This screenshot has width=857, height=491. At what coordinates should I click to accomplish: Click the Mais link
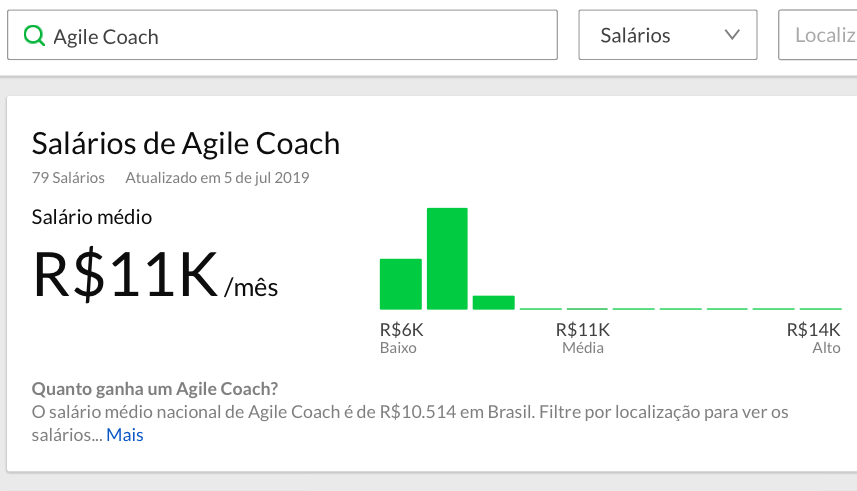pyautogui.click(x=125, y=435)
